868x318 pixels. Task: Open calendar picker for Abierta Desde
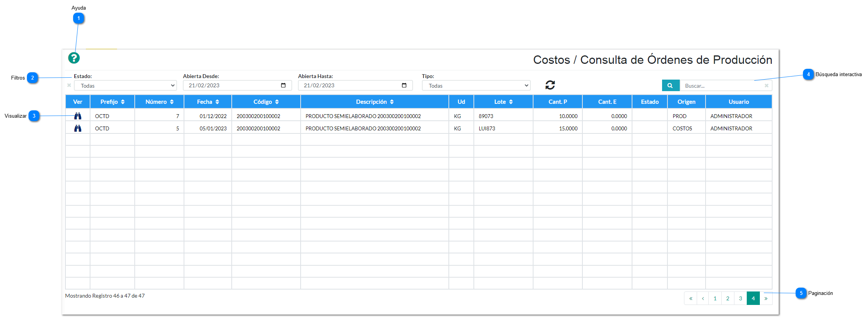click(x=283, y=85)
